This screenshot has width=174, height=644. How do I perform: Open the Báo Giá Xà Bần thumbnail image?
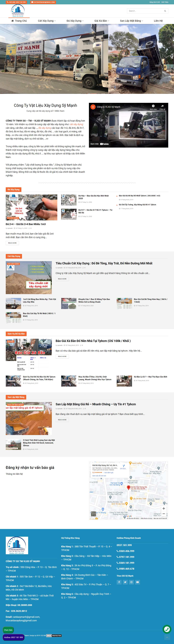[29, 355]
